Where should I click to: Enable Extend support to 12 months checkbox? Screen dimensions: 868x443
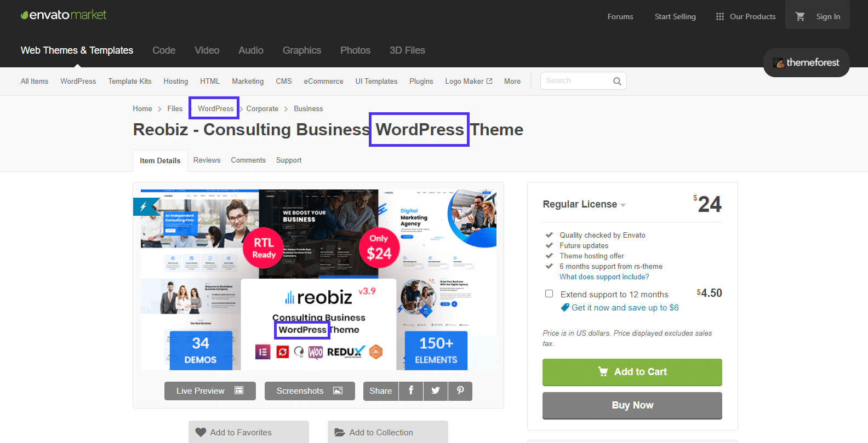tap(549, 294)
